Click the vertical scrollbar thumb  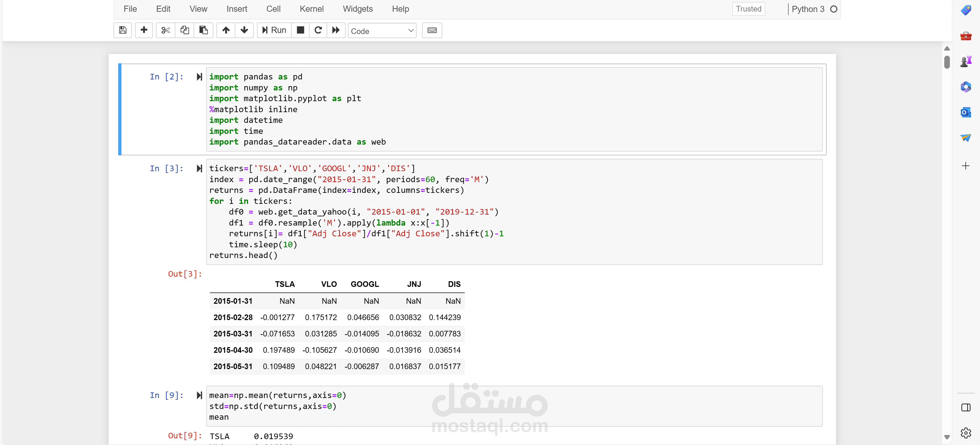pos(947,62)
